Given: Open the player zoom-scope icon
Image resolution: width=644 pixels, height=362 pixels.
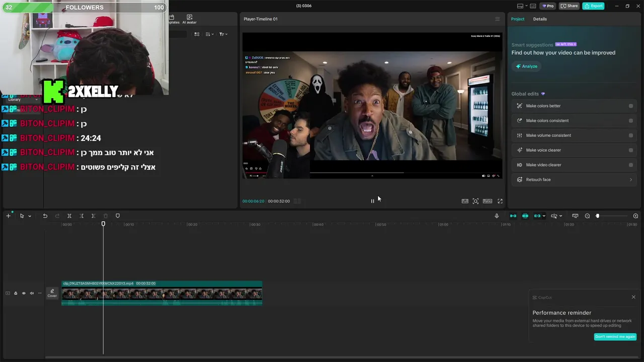Looking at the screenshot, I should tap(475, 201).
